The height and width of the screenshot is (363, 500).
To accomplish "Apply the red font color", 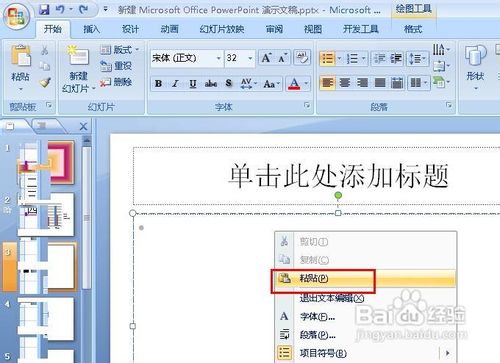I will [294, 83].
